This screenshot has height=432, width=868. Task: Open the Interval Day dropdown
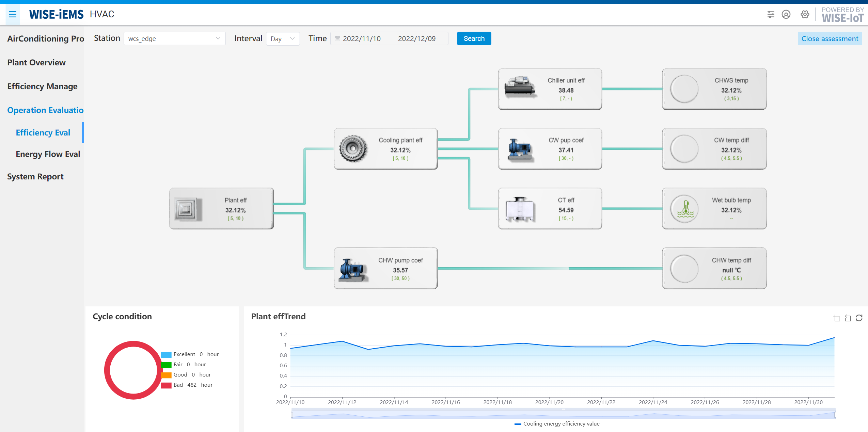point(283,38)
